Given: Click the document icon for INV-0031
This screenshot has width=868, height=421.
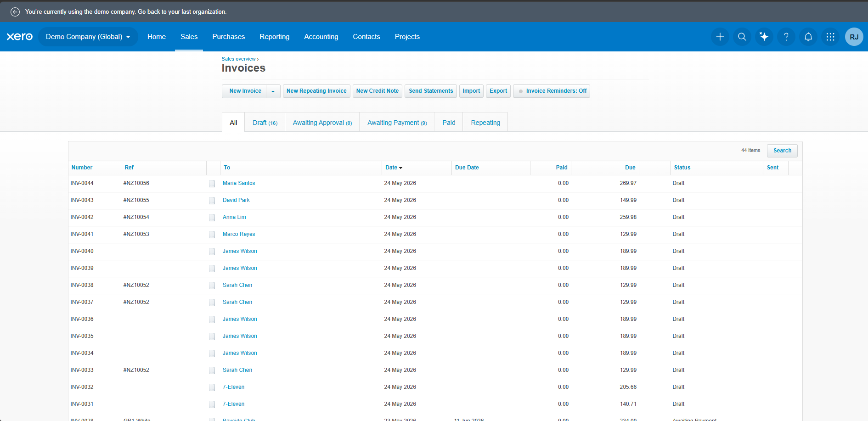Looking at the screenshot, I should point(212,404).
